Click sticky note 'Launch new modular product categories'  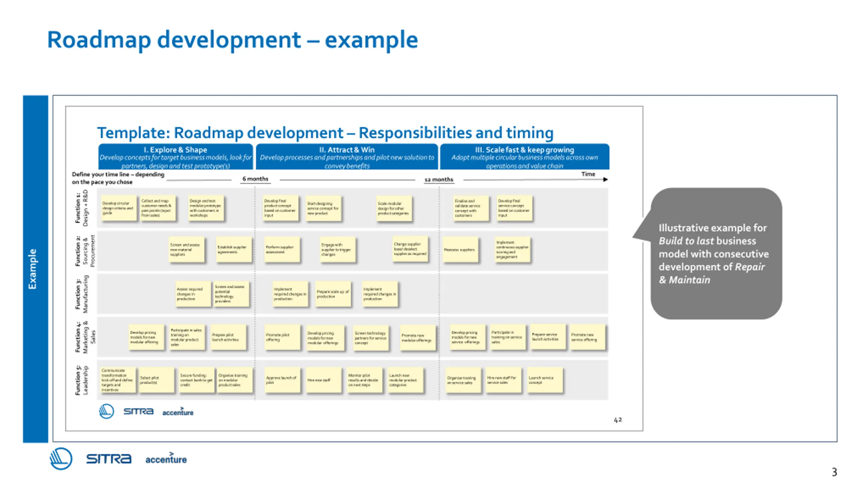pyautogui.click(x=406, y=380)
